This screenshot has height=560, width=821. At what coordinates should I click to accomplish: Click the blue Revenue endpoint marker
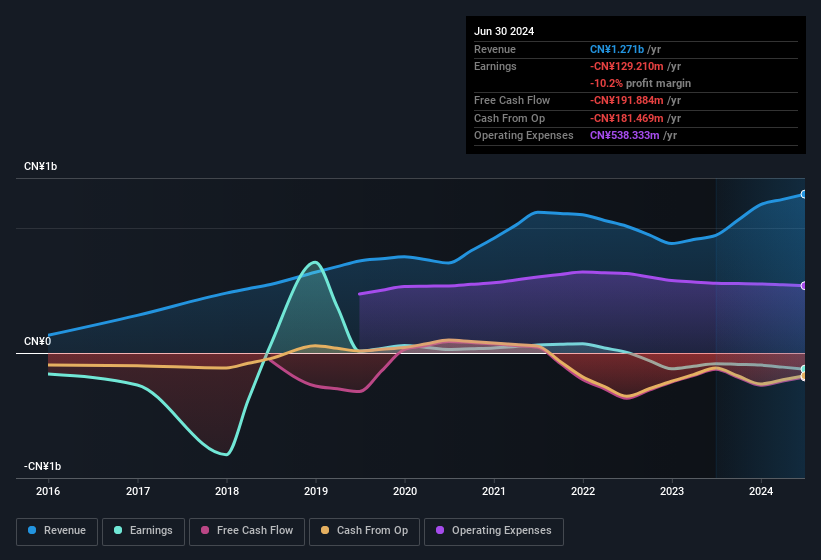pos(804,194)
